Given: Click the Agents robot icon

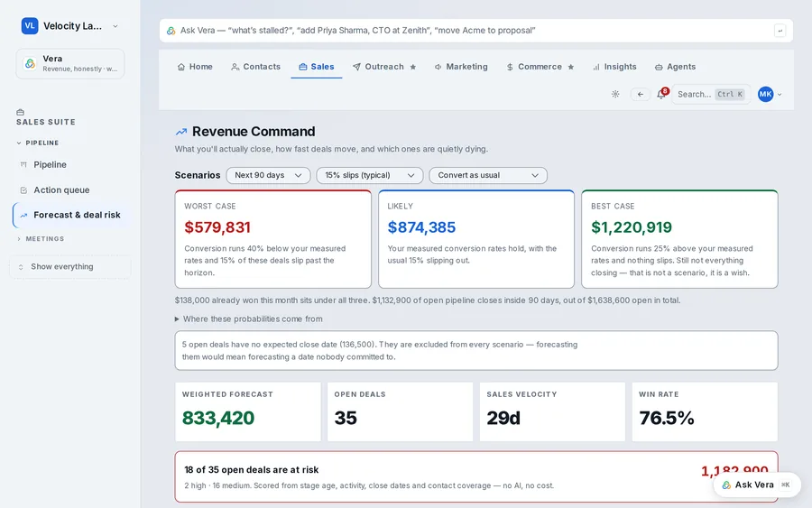Looking at the screenshot, I should 659,67.
